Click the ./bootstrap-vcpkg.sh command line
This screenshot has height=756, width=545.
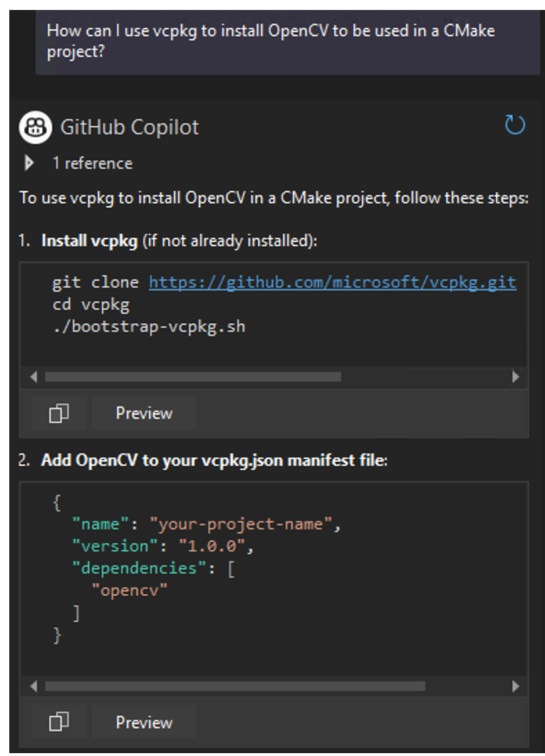click(x=148, y=327)
